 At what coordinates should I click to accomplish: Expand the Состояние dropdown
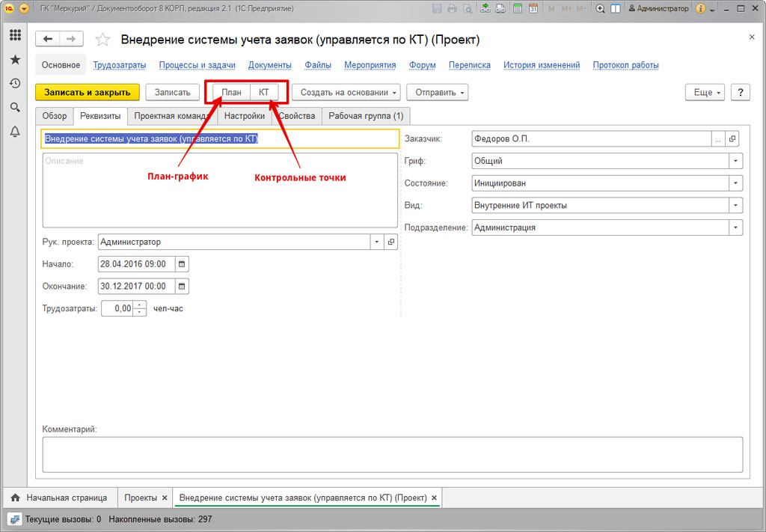click(x=736, y=183)
